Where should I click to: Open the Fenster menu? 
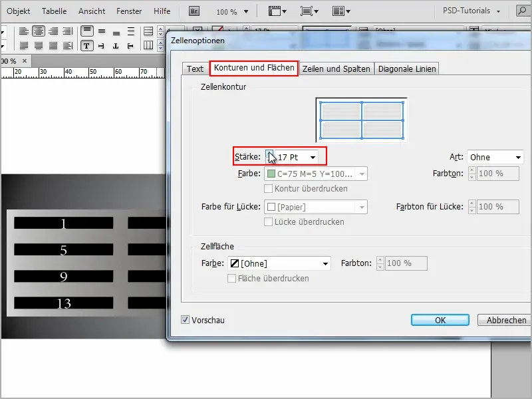128,11
